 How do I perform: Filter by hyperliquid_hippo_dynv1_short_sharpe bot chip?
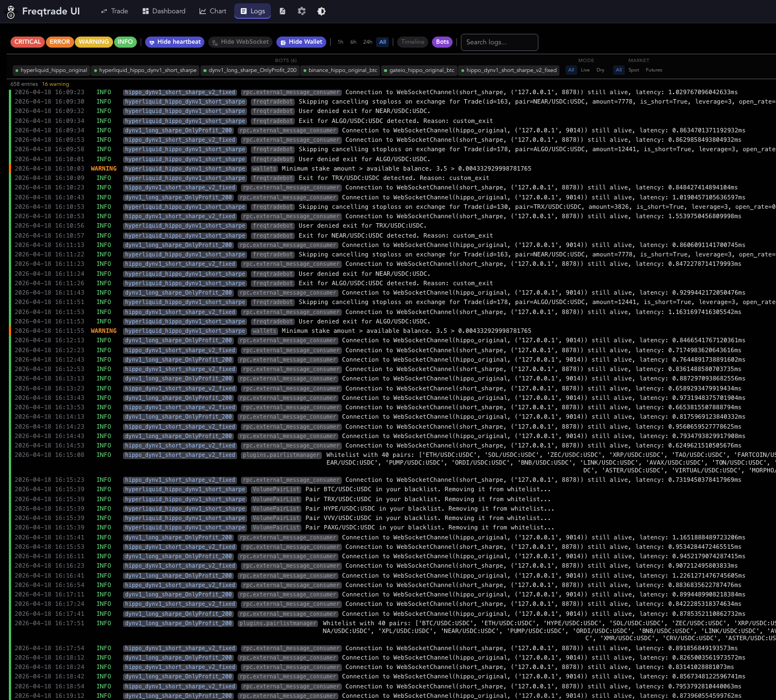pyautogui.click(x=145, y=70)
